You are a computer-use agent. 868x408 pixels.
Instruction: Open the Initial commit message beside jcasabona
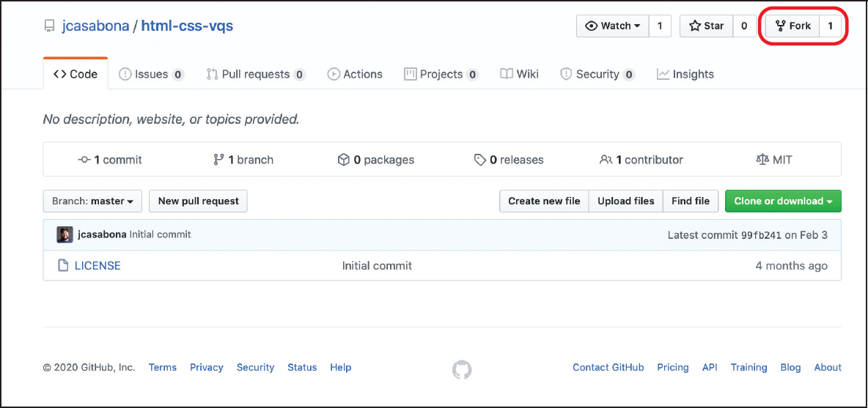[x=160, y=234]
